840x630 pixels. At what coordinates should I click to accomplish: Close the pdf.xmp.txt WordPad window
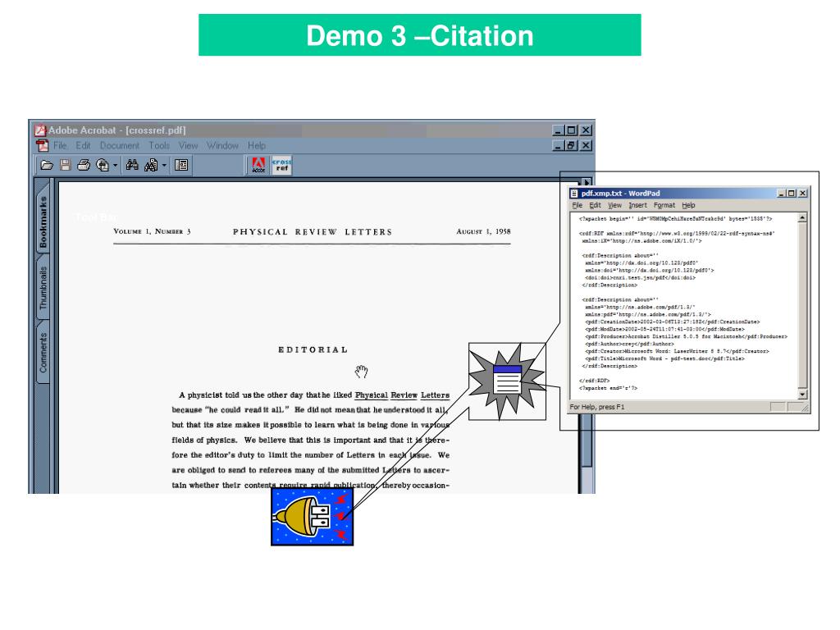tap(802, 194)
